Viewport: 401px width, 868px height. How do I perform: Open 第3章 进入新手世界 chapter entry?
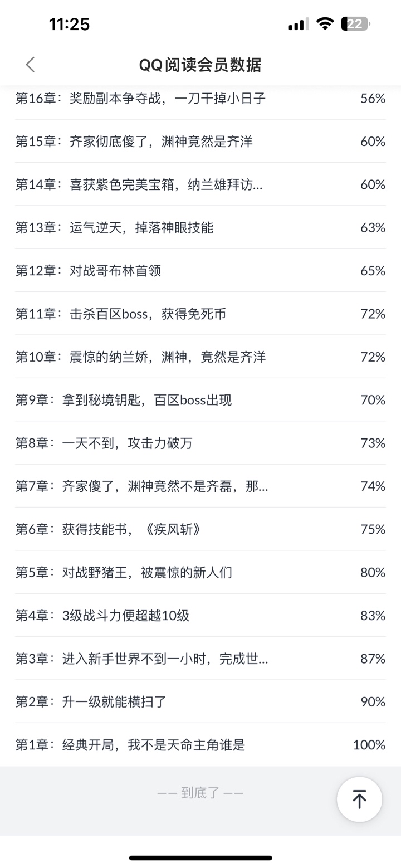(x=141, y=659)
